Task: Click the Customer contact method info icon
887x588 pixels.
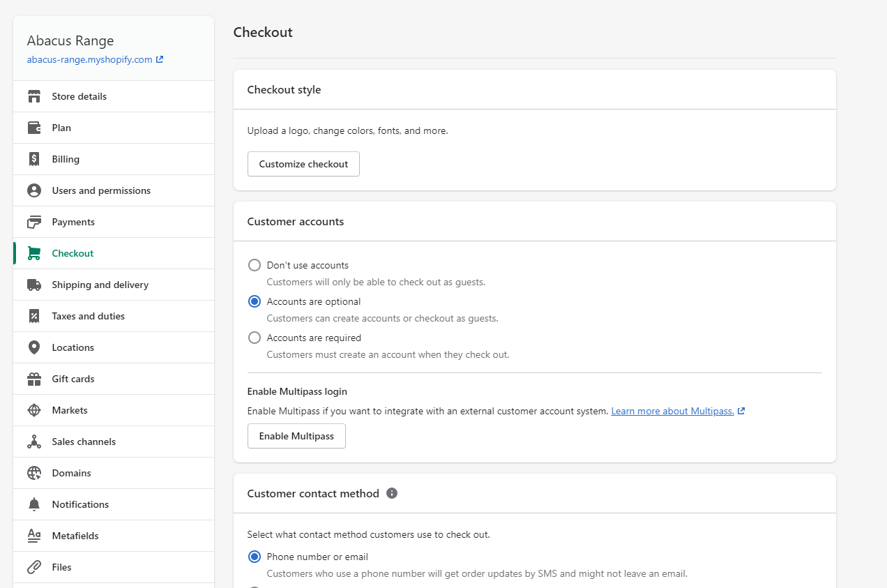Action: click(392, 493)
